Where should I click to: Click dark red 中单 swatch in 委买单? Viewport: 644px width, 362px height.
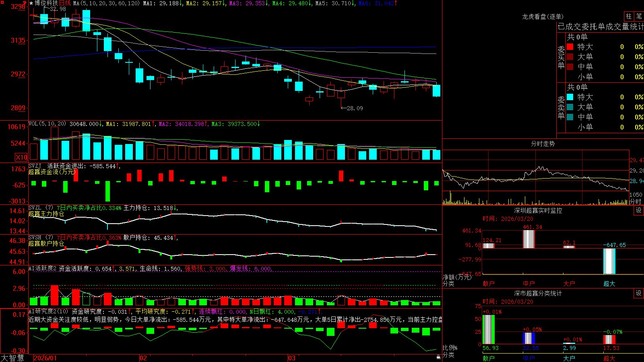(570, 66)
